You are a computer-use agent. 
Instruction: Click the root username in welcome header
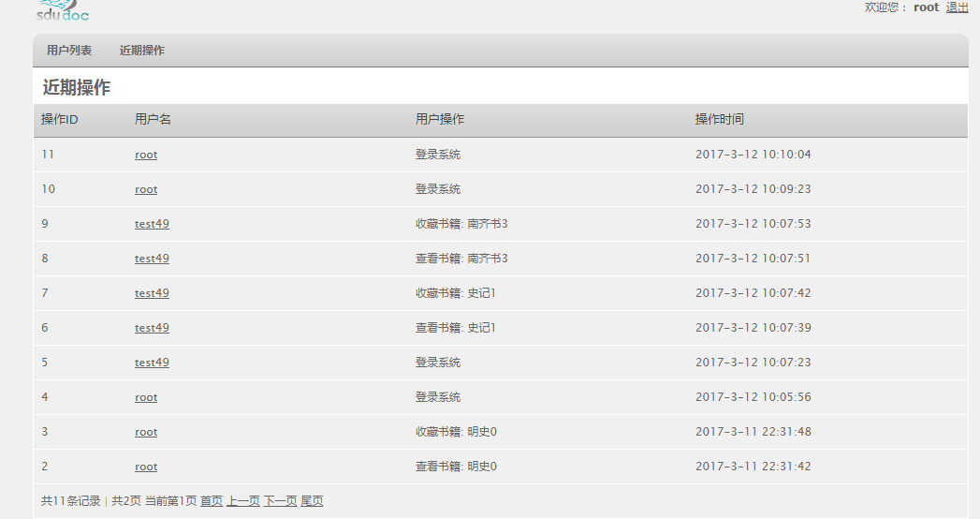pos(927,7)
